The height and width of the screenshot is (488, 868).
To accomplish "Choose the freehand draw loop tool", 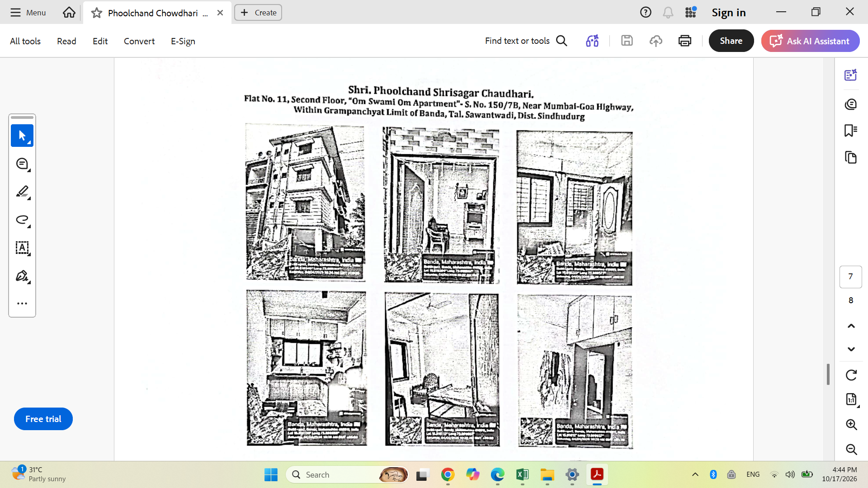I will coord(22,220).
